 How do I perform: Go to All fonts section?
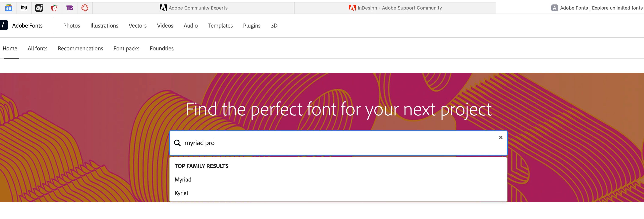tap(37, 49)
